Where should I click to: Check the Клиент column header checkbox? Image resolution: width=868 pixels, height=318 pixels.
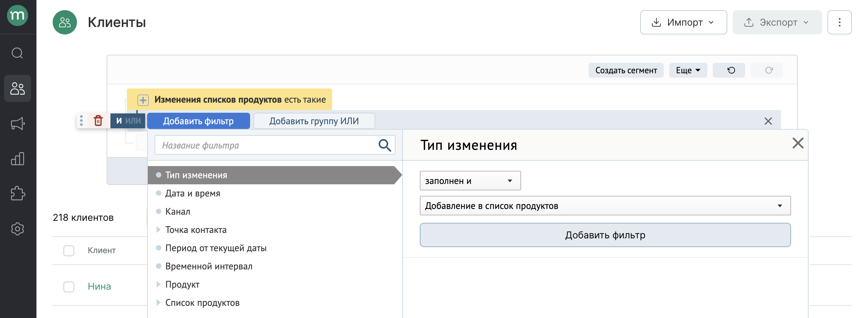click(69, 250)
